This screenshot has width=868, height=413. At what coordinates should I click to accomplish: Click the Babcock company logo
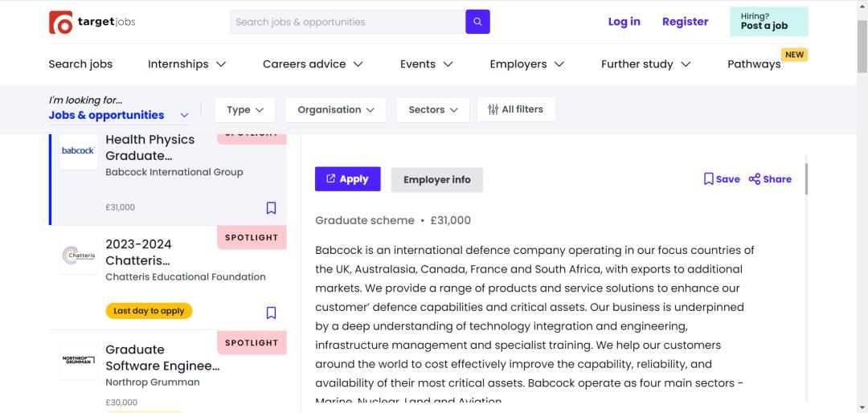coord(78,151)
